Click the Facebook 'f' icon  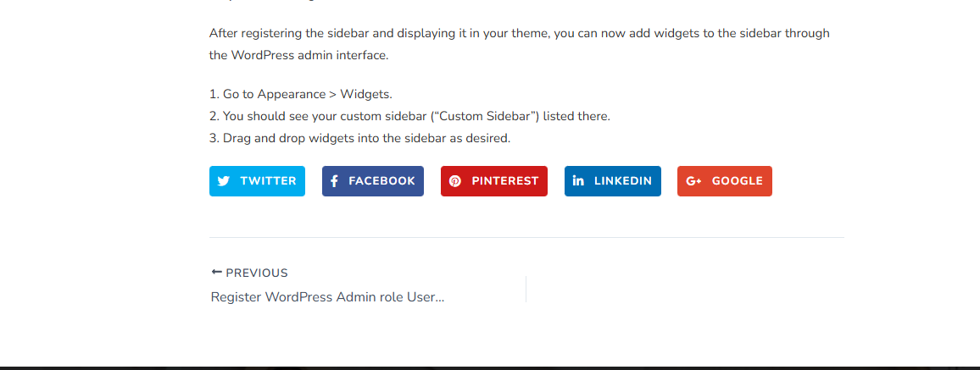click(334, 181)
